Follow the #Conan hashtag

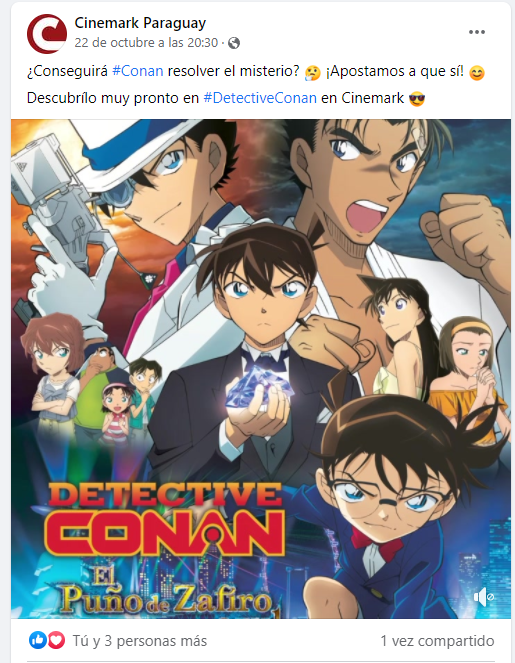(x=138, y=71)
